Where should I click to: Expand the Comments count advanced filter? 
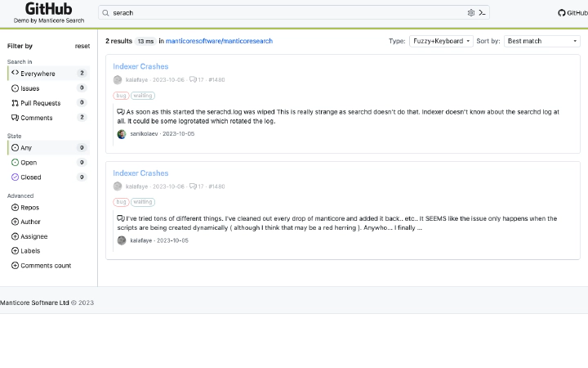click(42, 265)
